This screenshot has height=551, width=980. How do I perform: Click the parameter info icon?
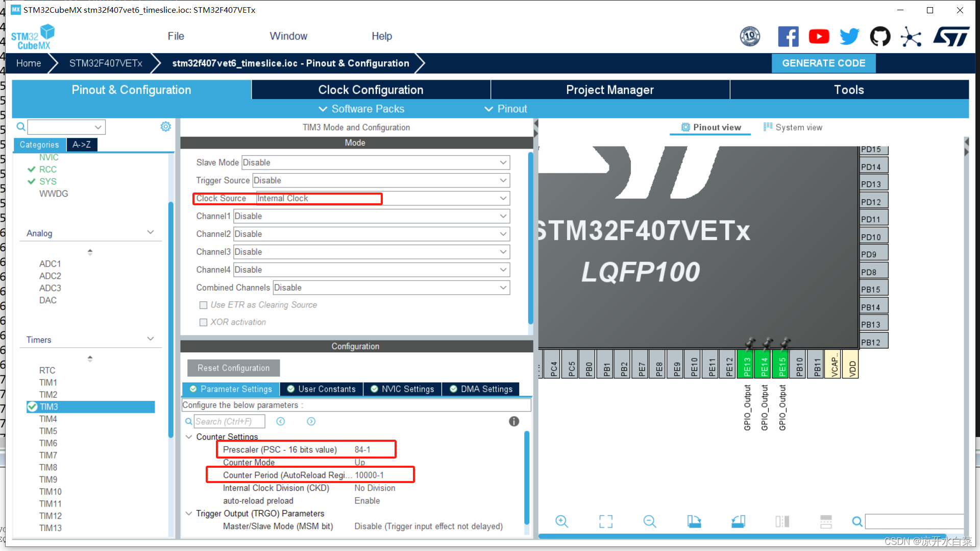514,421
